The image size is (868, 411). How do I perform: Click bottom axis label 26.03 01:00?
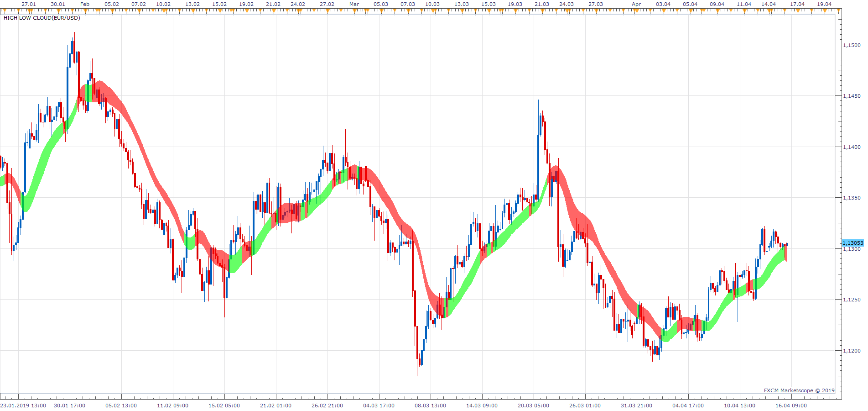pyautogui.click(x=585, y=406)
